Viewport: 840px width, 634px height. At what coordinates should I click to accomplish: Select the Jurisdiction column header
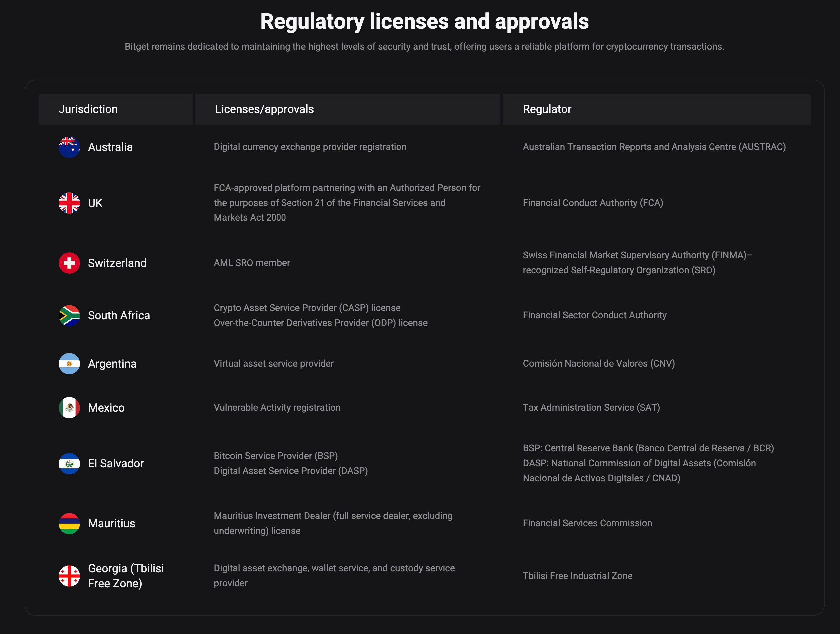click(x=115, y=109)
